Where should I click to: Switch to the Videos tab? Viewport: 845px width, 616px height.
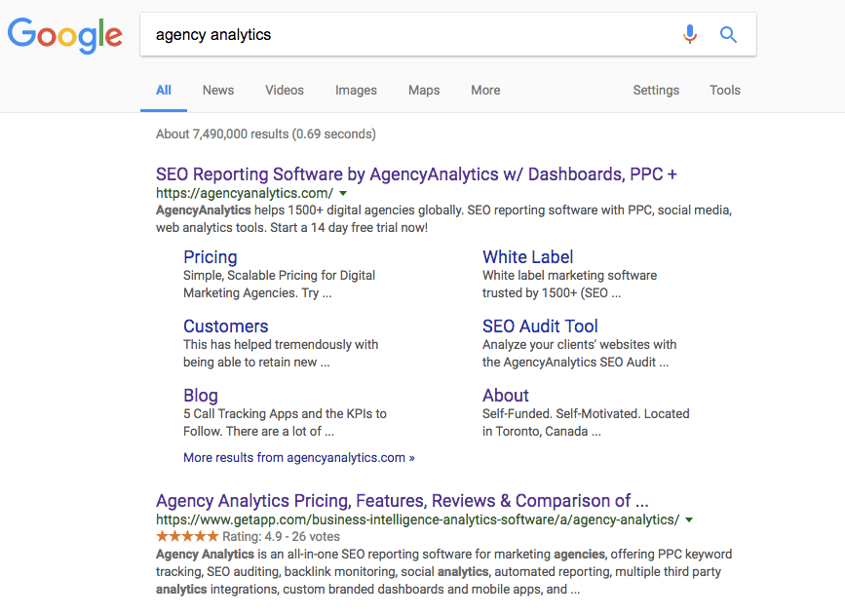coord(285,90)
